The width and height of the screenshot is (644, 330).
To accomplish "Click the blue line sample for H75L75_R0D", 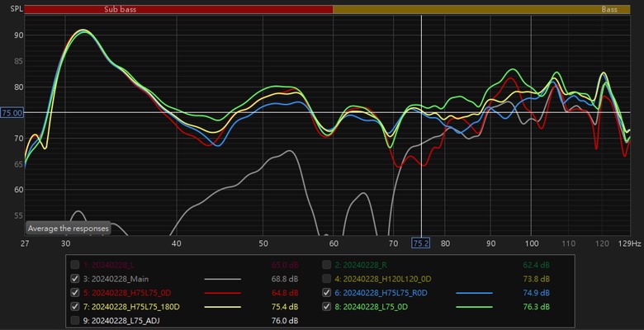I will click(474, 293).
